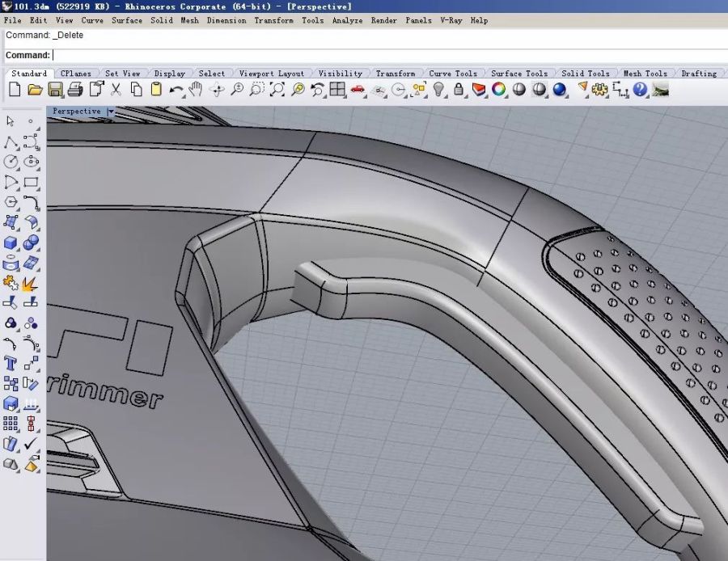
Task: Select the Pan view hand tool
Action: (195, 90)
